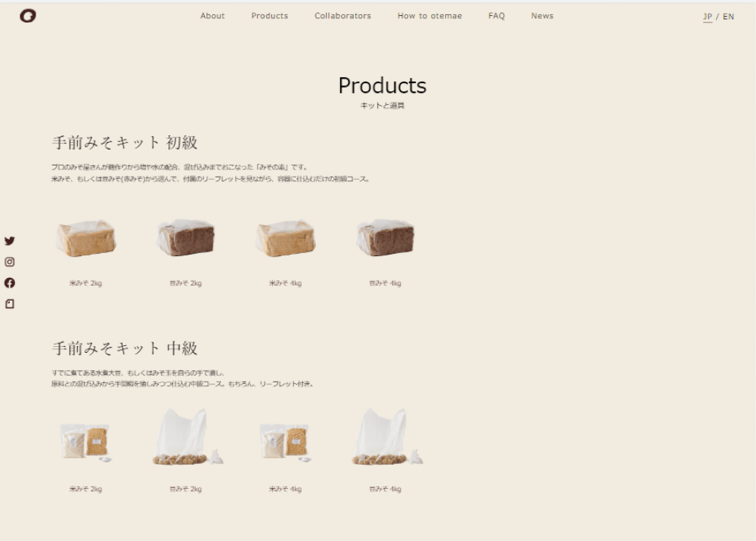Viewport: 756px width, 541px height.
Task: Open the Instagram social icon
Action: [x=10, y=262]
